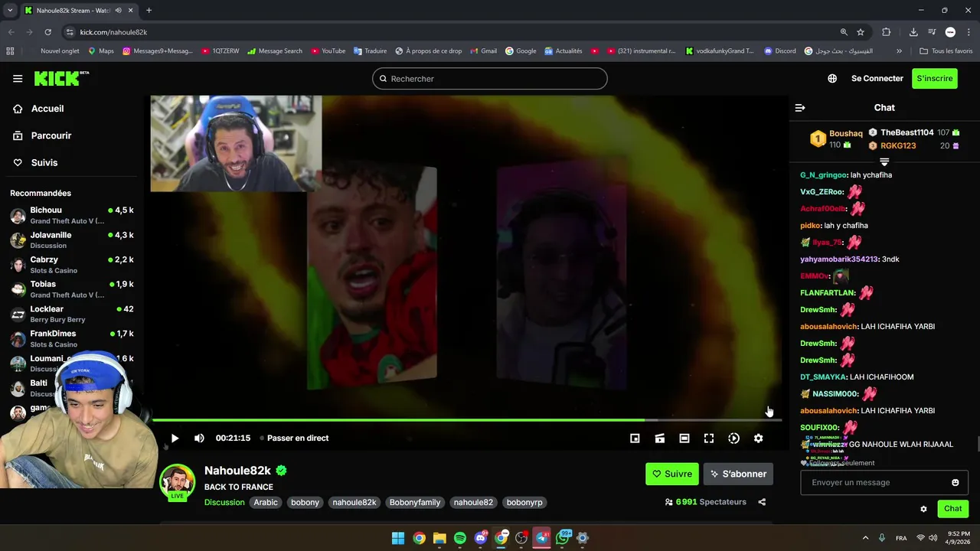
Task: Select the bobonyrp tag
Action: [x=524, y=503]
